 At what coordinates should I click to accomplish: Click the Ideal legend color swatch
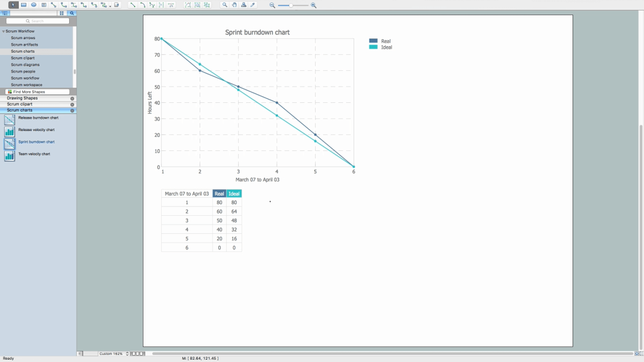coord(373,47)
